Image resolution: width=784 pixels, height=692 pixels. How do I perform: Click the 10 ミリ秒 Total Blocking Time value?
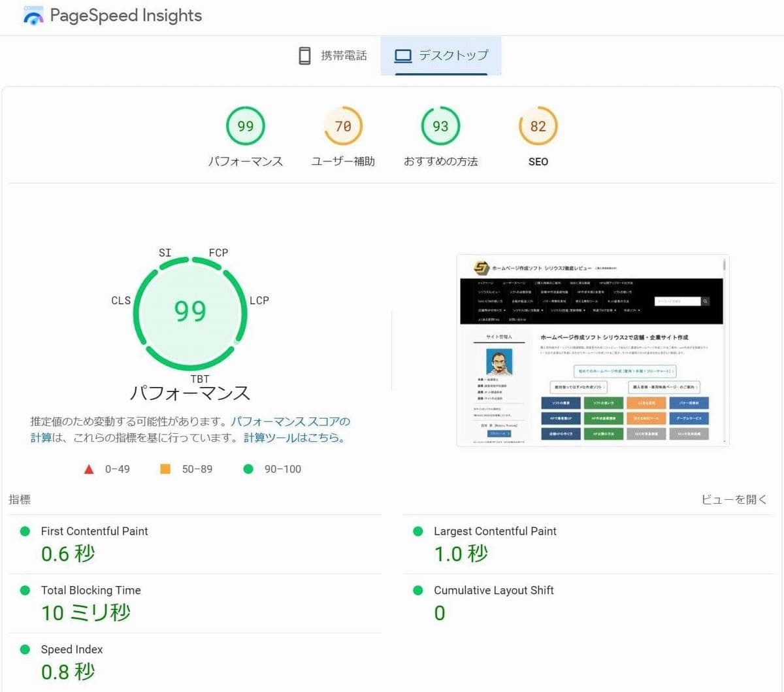[86, 613]
